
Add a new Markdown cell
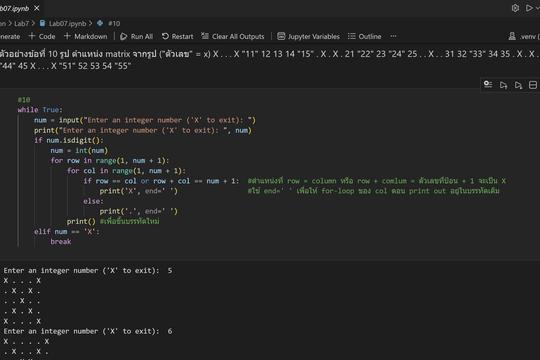point(86,36)
